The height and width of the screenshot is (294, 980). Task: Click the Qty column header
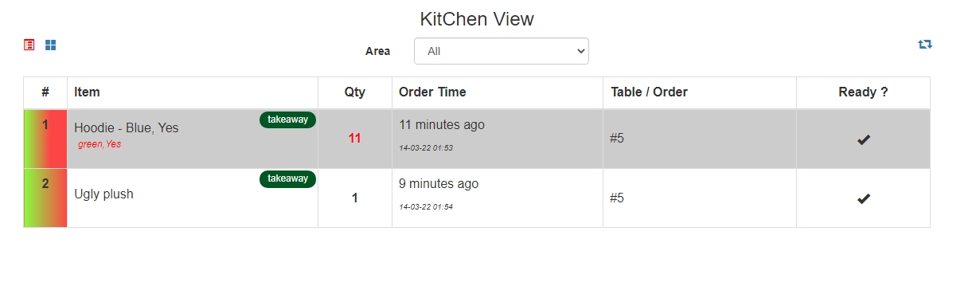(355, 92)
